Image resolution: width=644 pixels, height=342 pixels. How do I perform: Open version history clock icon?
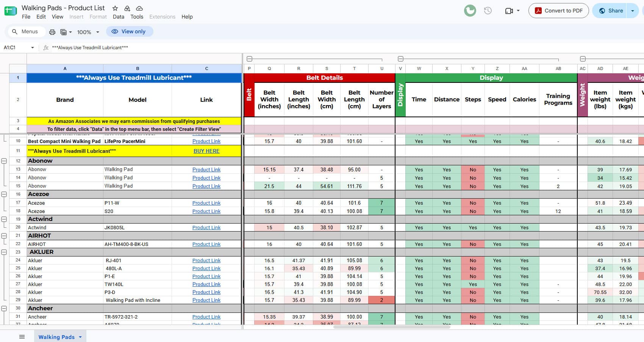[488, 11]
